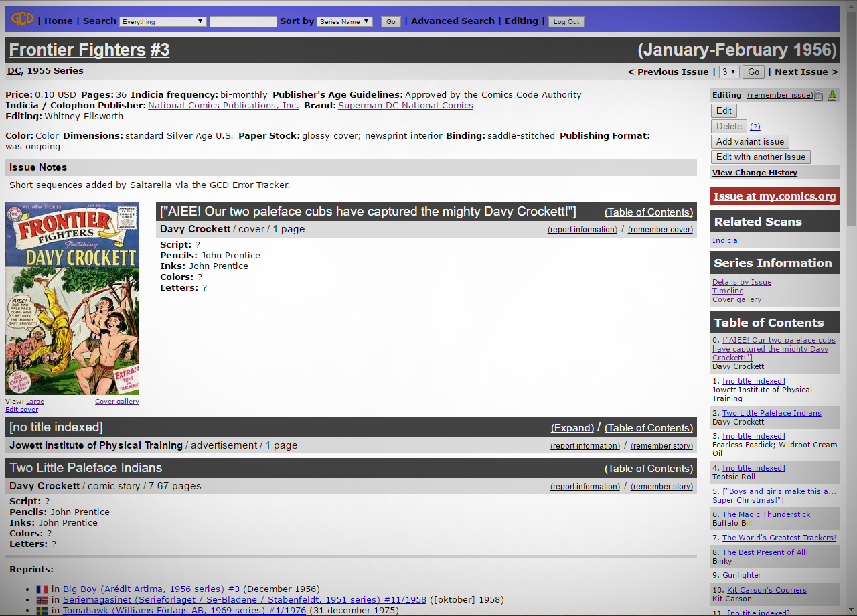Jump to Two Little Paleface Indians in sidebar contents
Screen dimensions: 857x616
(772, 413)
